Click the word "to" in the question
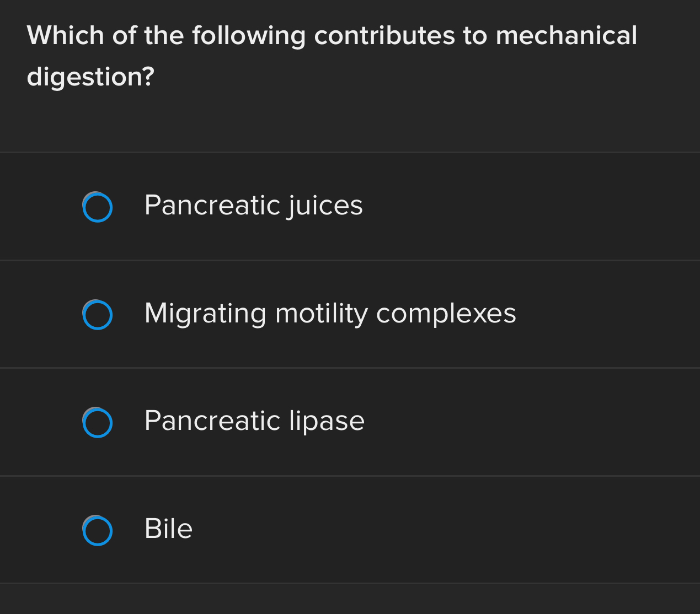The image size is (700, 614). [475, 36]
